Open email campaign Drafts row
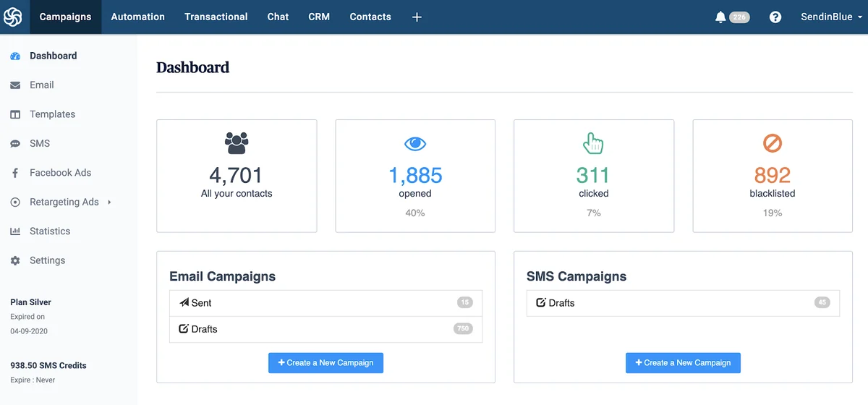 pyautogui.click(x=325, y=329)
